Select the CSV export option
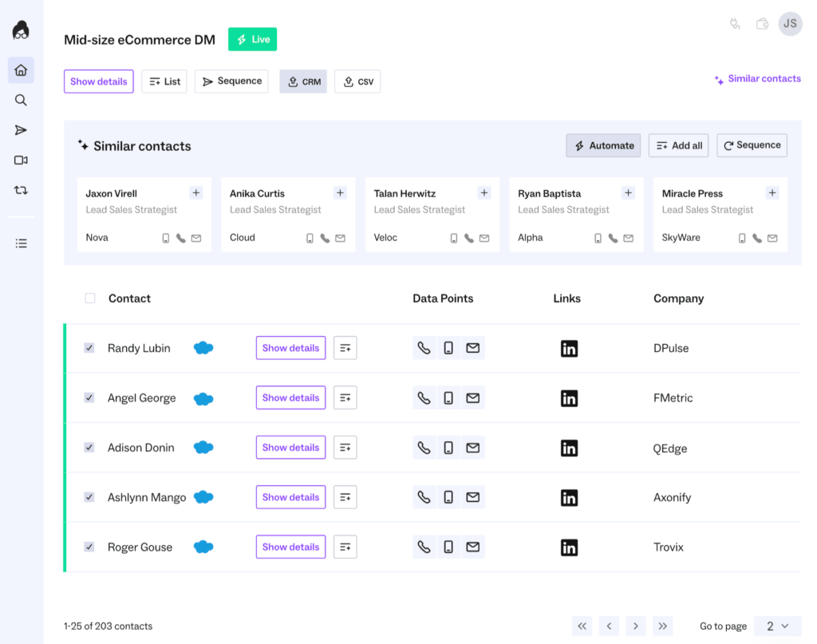This screenshot has height=644, width=817. tap(357, 81)
